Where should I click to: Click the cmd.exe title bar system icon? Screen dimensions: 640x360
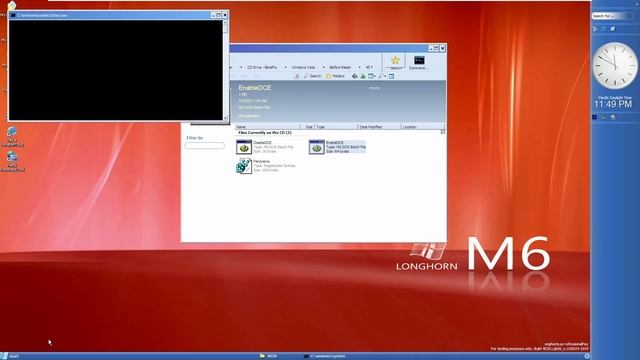(x=13, y=15)
